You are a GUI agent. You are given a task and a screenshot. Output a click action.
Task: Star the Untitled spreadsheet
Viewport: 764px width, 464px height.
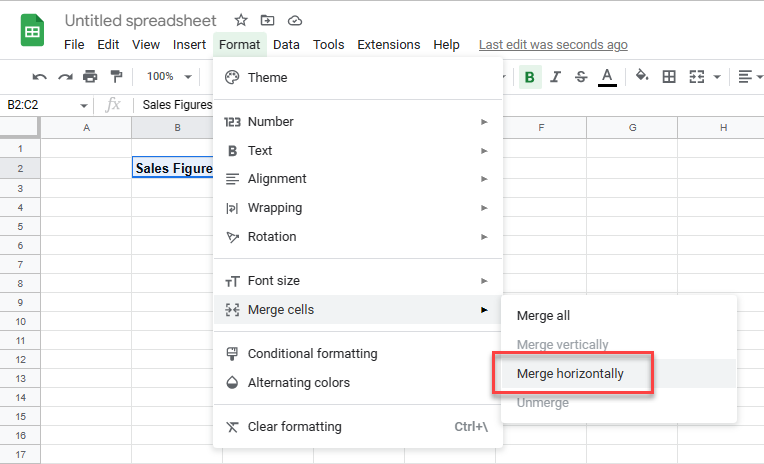coord(240,20)
